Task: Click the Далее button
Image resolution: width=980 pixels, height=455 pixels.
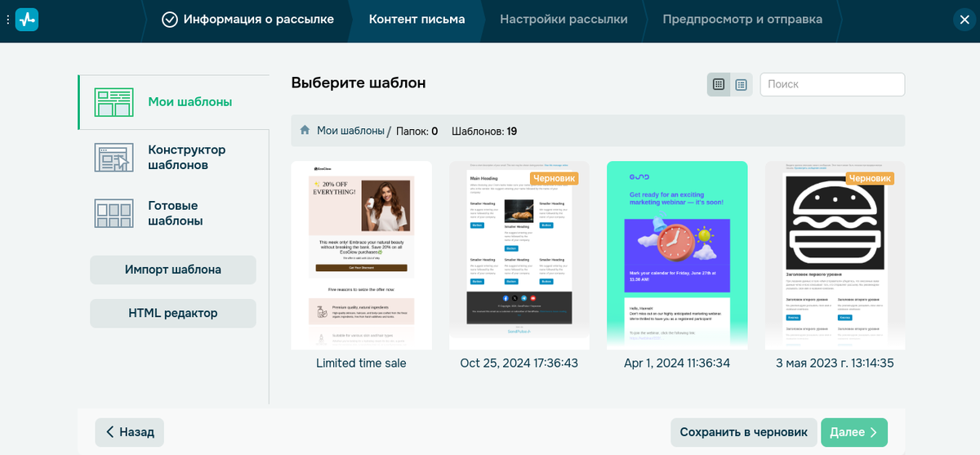Action: click(x=854, y=432)
